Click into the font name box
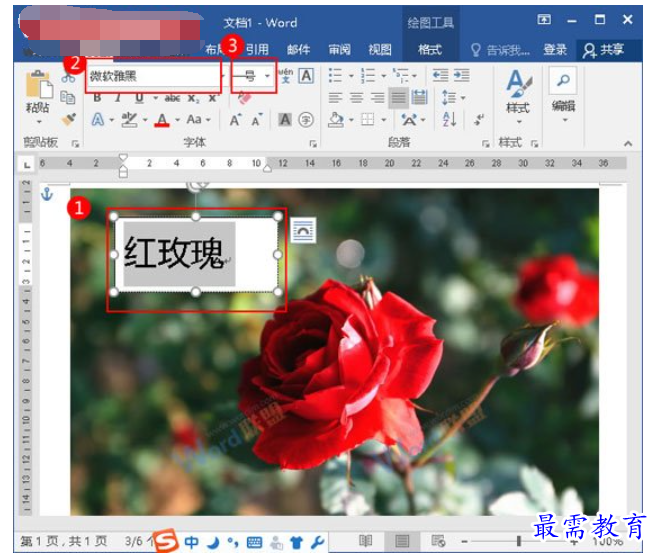The width and height of the screenshot is (655, 558). 152,76
